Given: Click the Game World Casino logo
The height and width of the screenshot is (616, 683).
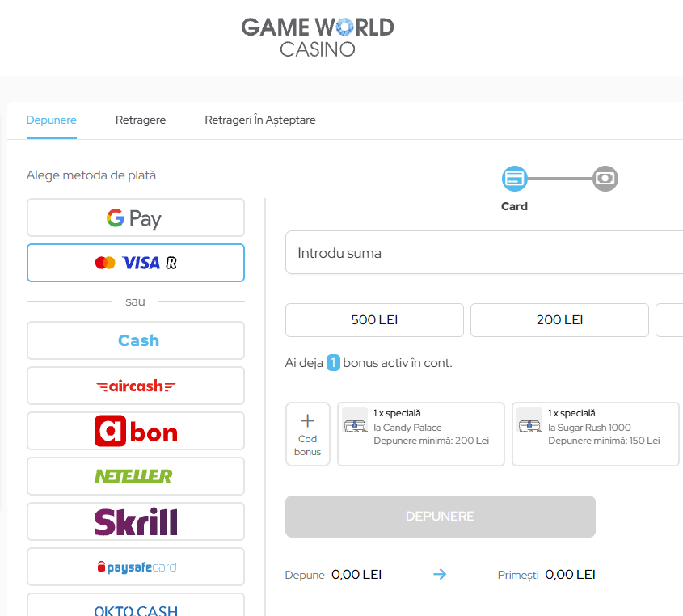Looking at the screenshot, I should (x=318, y=37).
